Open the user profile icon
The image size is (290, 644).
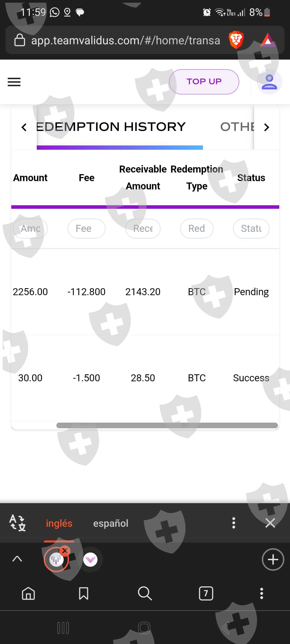269,82
